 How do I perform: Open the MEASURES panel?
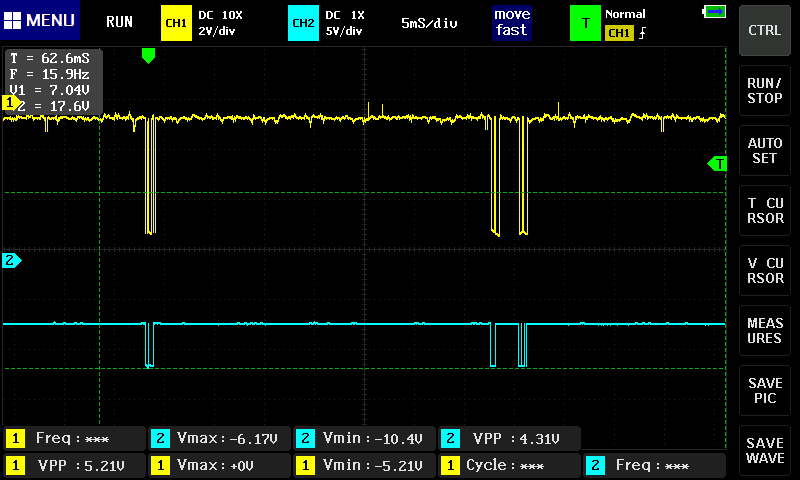pos(765,330)
